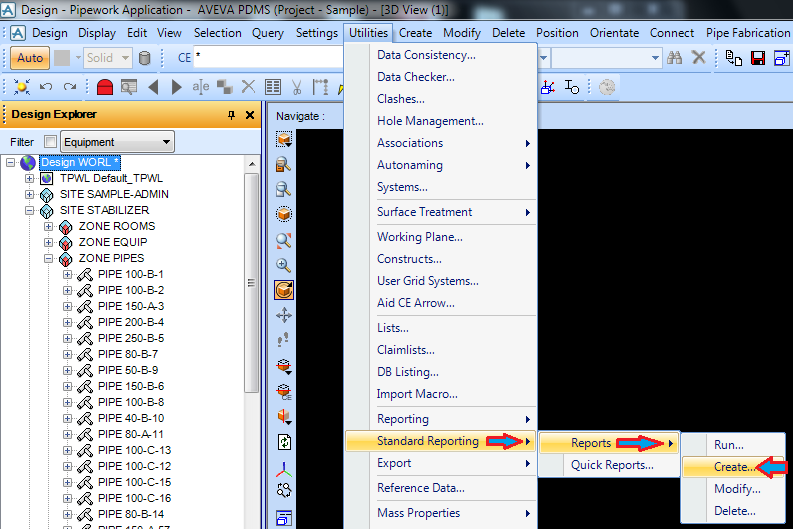Open the table list icon in toolbar
This screenshot has width=793, height=529.
[x=273, y=87]
